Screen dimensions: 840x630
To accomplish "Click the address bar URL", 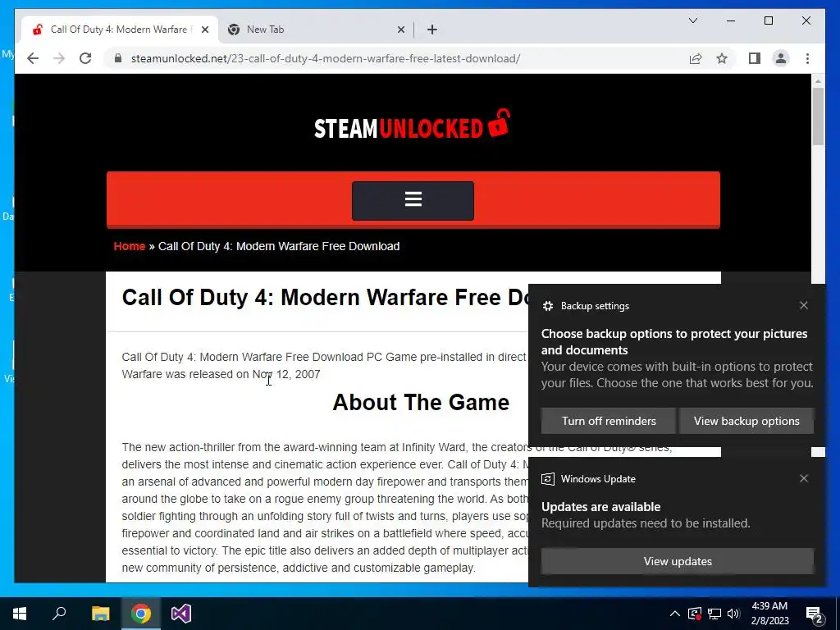I will click(325, 58).
